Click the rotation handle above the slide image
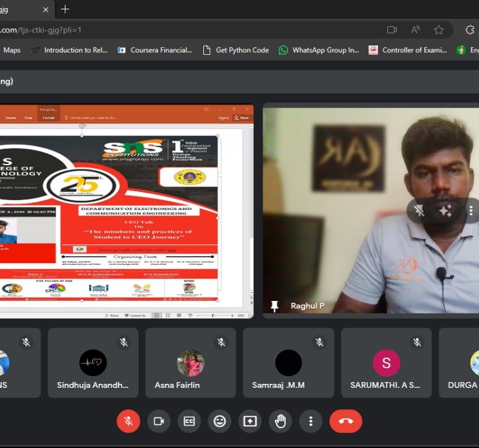This screenshot has height=448, width=479. (82, 126)
